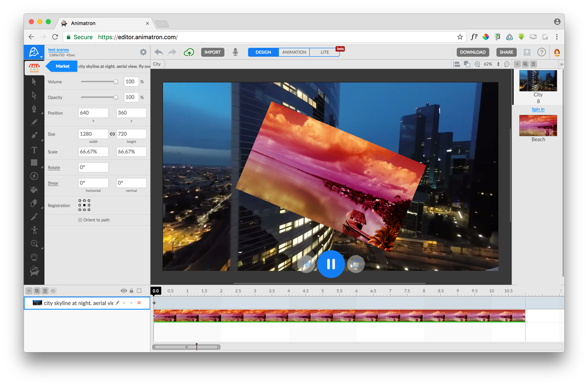This screenshot has height=386, width=588.
Task: Choose the Rectangle shape tool
Action: click(34, 163)
